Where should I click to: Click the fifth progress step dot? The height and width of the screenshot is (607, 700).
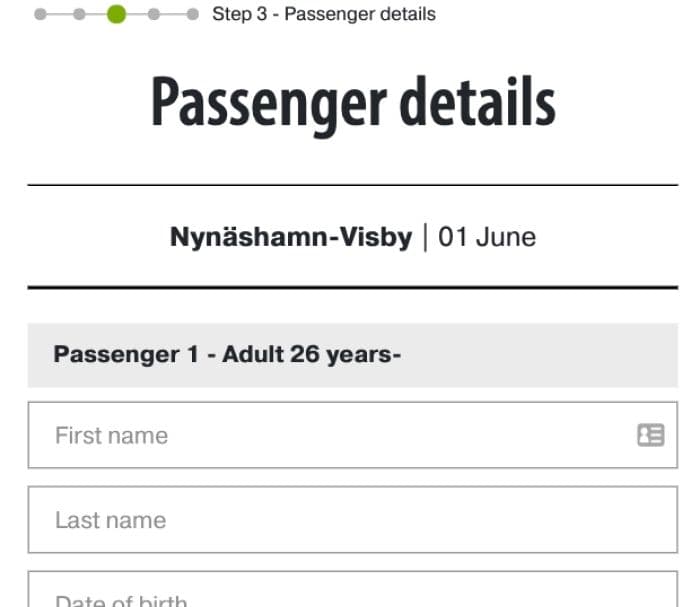coord(192,15)
